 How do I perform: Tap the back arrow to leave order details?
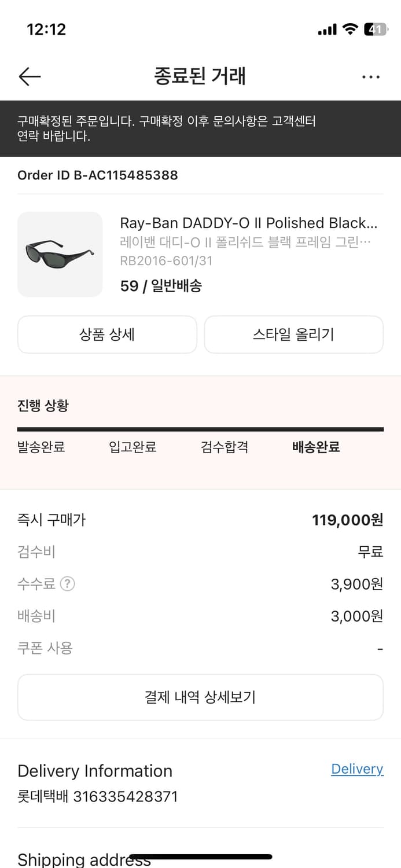pyautogui.click(x=30, y=76)
